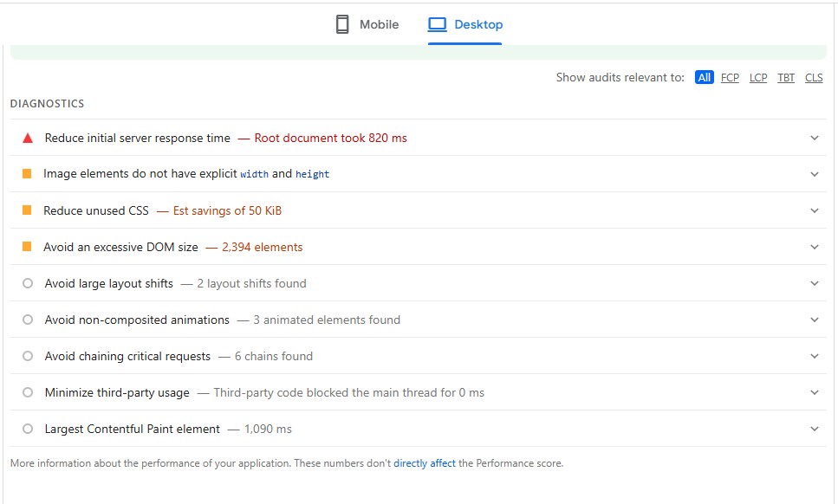Click gray circle icon beside Largest Contentful Paint
This screenshot has height=504, width=838.
click(x=28, y=429)
